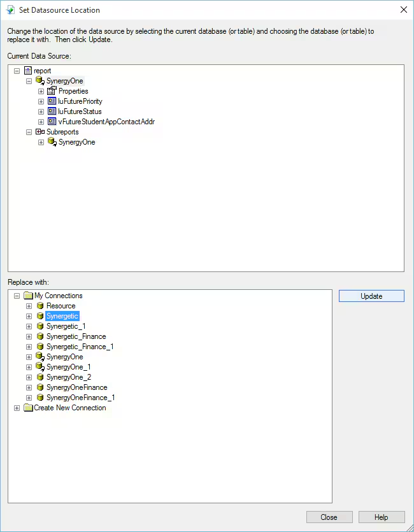Select 'Create New Connection' label
The height and width of the screenshot is (532, 414).
pos(70,408)
